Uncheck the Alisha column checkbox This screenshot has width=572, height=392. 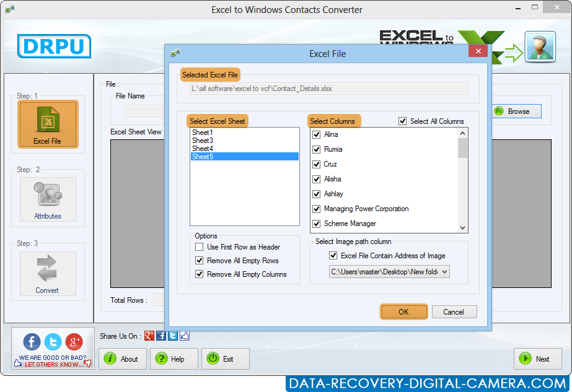[316, 179]
